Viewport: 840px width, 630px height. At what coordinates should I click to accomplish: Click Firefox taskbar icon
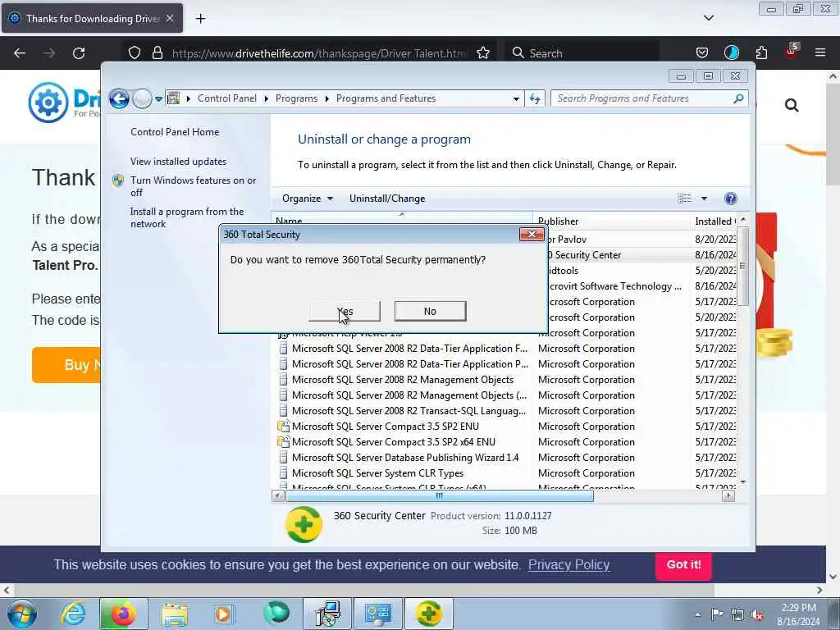click(x=123, y=614)
